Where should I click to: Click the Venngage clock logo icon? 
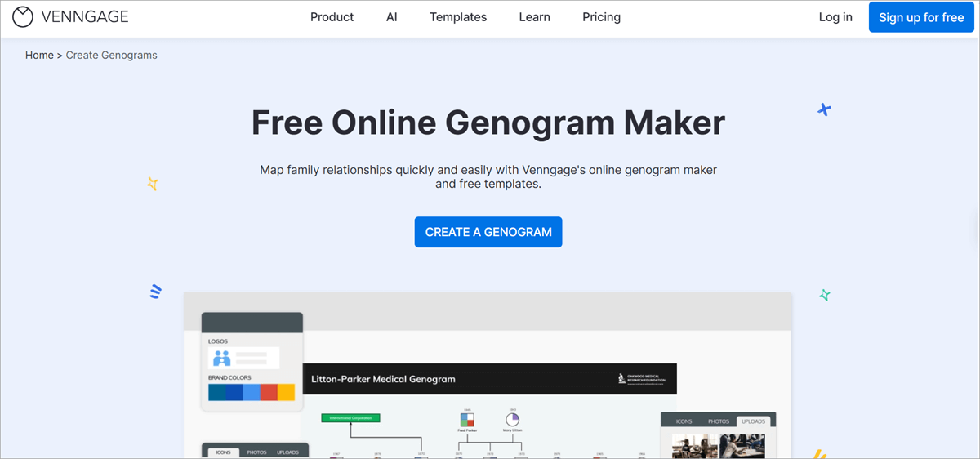point(23,17)
